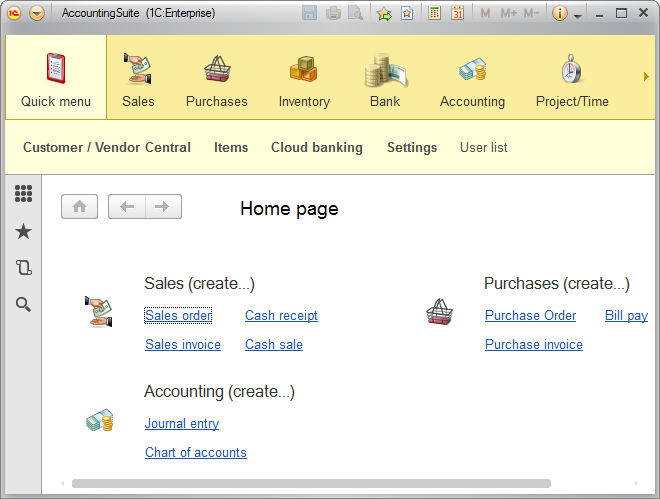Click the Sales (create...) heading
This screenshot has height=499, width=660.
(200, 284)
